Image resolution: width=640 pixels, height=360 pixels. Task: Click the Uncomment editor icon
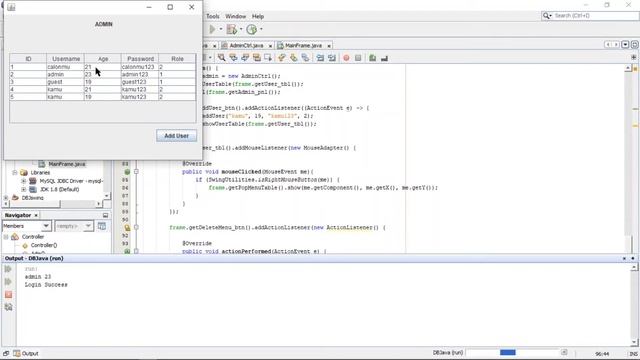tap(384, 58)
